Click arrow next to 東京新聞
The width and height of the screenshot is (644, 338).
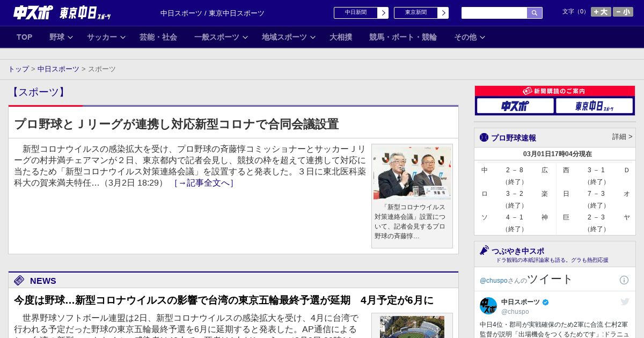tap(443, 13)
